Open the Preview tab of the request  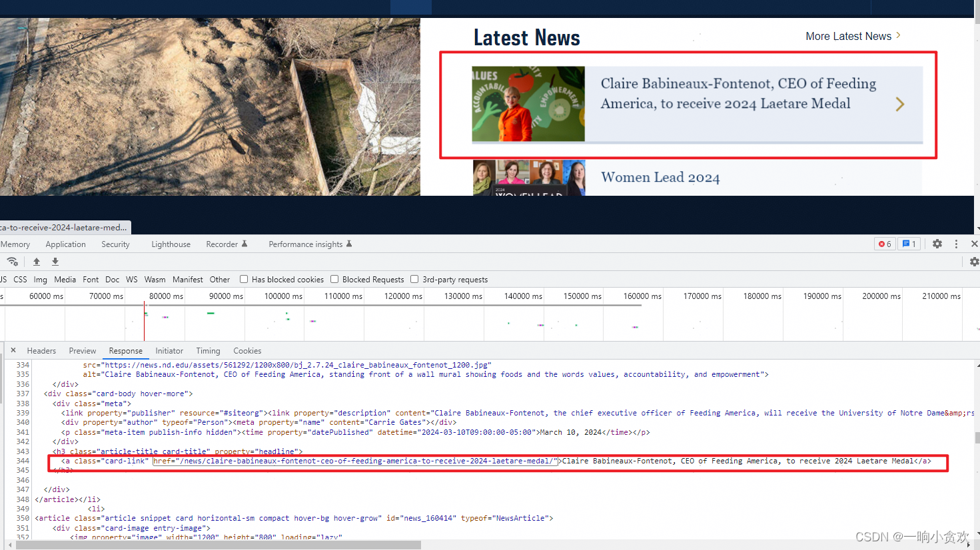click(x=83, y=351)
